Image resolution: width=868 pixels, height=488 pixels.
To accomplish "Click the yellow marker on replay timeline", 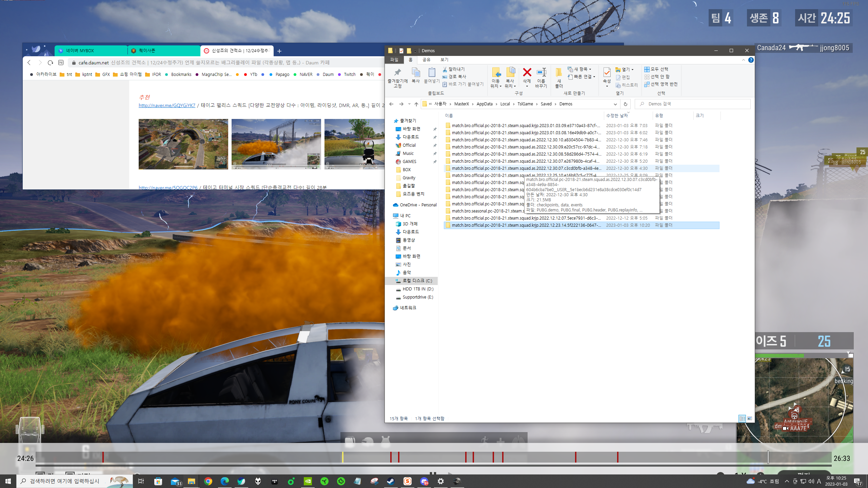I will [342, 457].
